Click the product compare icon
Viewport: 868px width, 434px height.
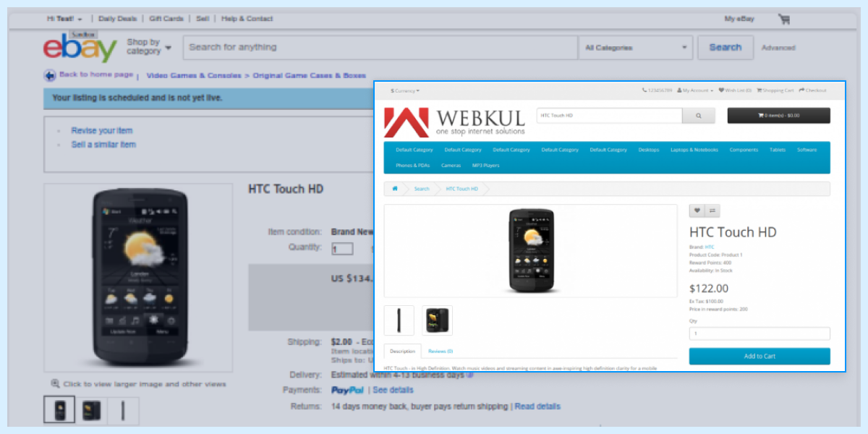(712, 210)
